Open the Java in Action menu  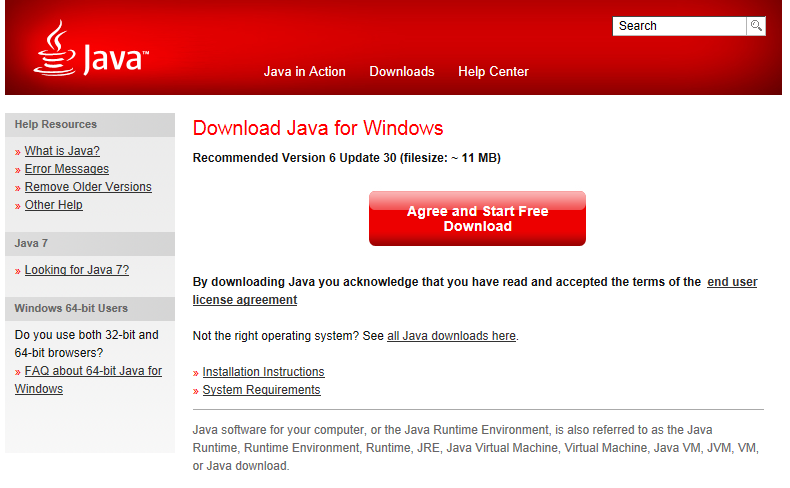click(x=304, y=72)
